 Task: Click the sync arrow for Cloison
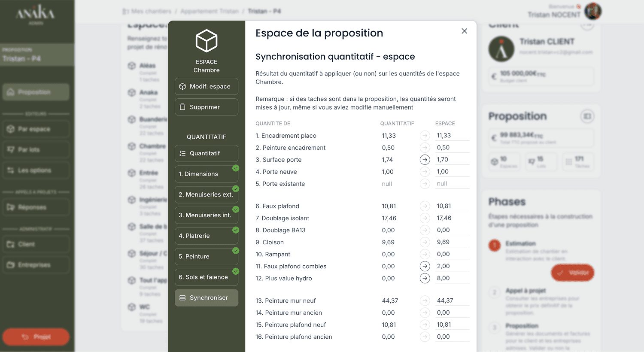425,242
